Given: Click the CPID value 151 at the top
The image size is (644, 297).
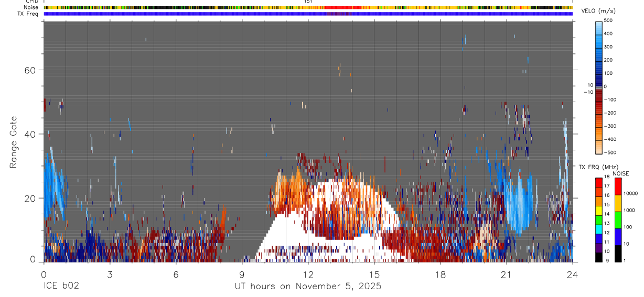Looking at the screenshot, I should coord(308,2).
